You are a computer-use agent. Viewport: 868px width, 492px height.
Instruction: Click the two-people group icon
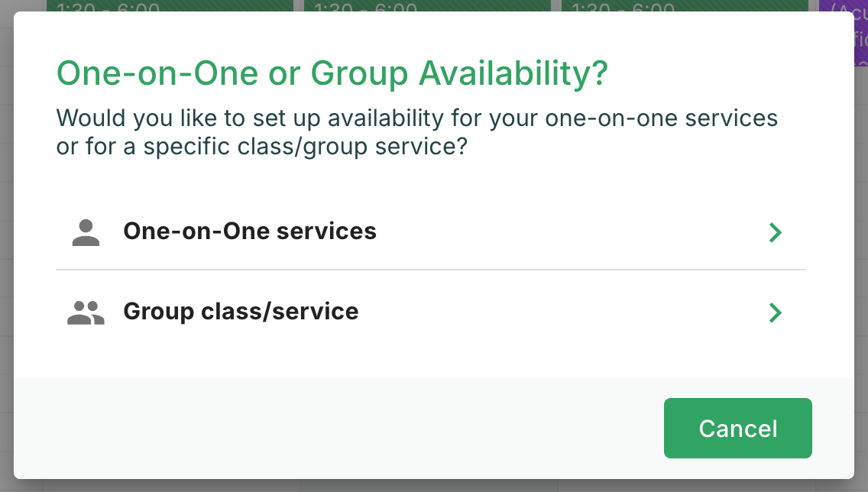tap(86, 312)
